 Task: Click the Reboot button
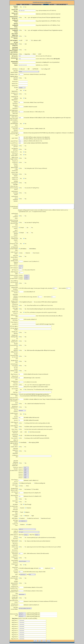(x=49, y=641)
